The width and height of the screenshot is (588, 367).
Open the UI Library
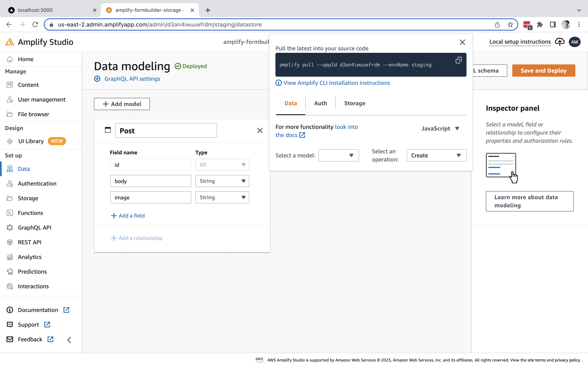[x=31, y=141]
